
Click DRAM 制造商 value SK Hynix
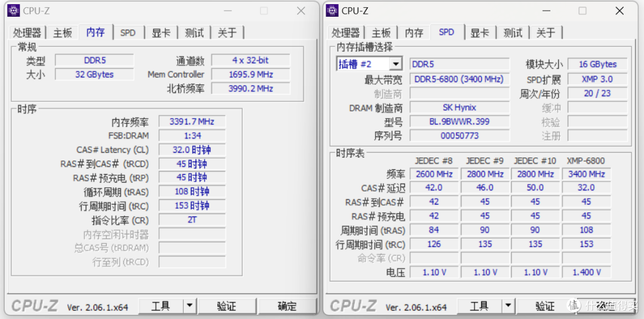[x=460, y=107]
